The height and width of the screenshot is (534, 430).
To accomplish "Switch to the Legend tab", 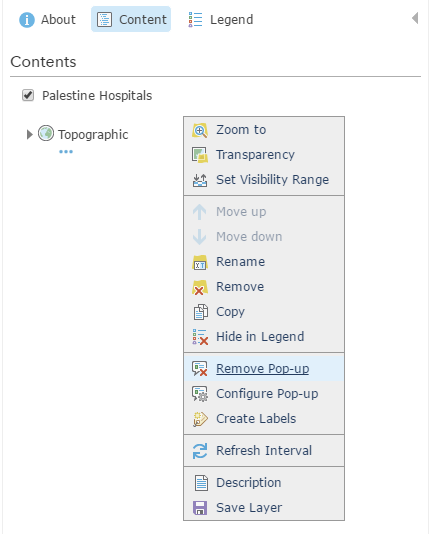I will [221, 19].
